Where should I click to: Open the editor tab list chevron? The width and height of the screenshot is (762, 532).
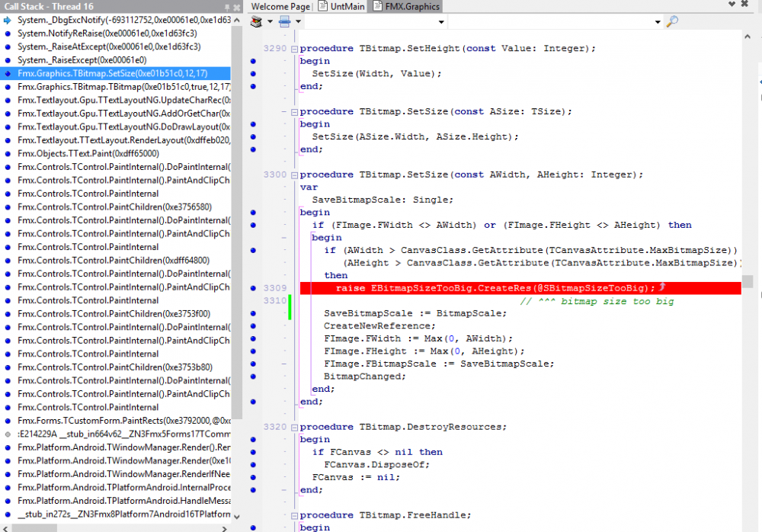732,4
